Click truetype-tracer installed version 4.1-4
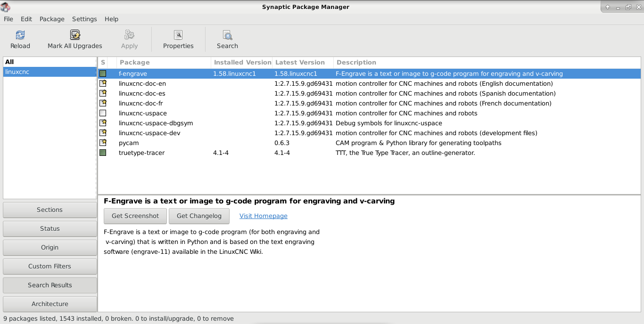 (221, 153)
